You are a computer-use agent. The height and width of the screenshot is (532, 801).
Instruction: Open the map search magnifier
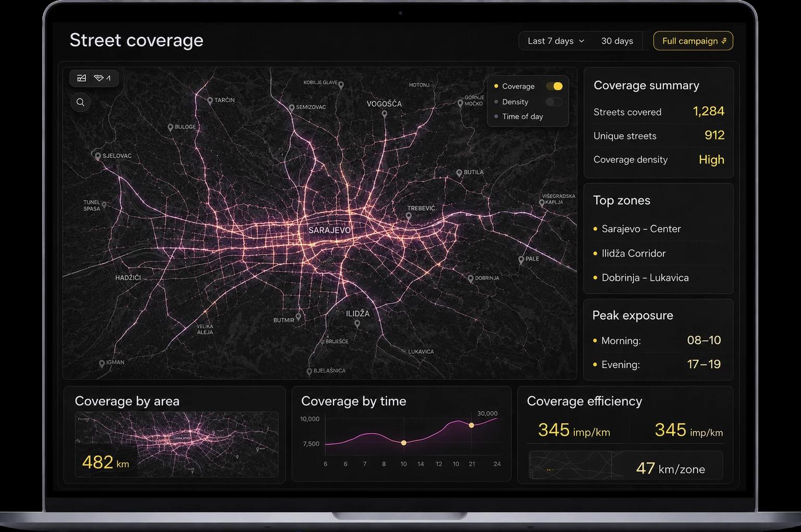click(80, 102)
